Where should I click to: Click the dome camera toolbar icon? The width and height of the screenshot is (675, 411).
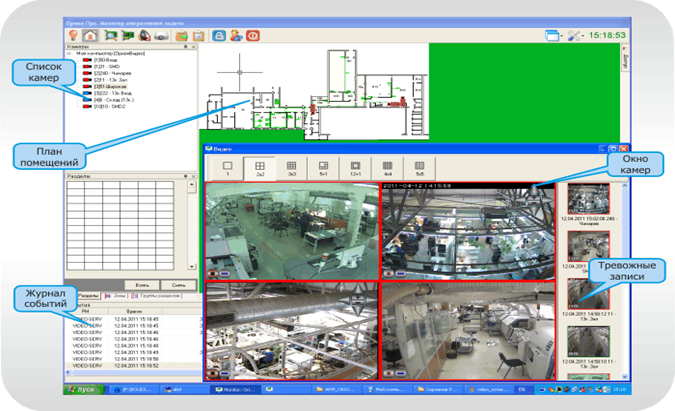coord(161,36)
